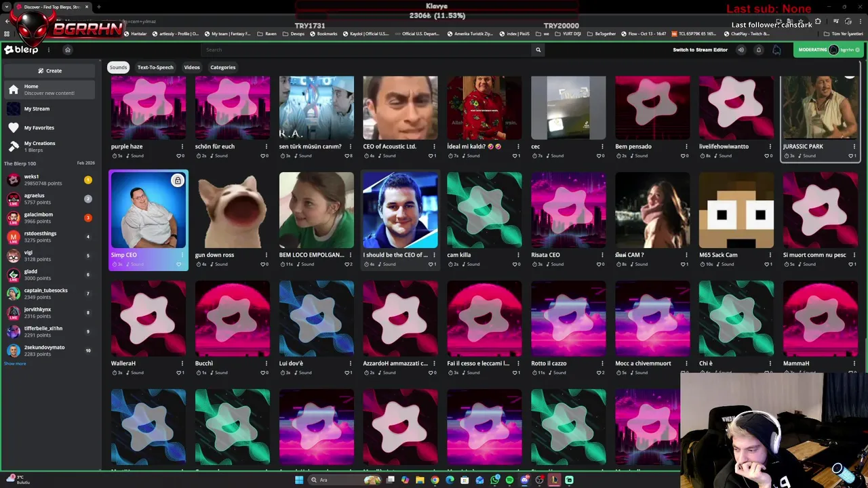Screen dimensions: 868x488
Task: Toggle favorite heart on cam killa
Action: [x=515, y=264]
